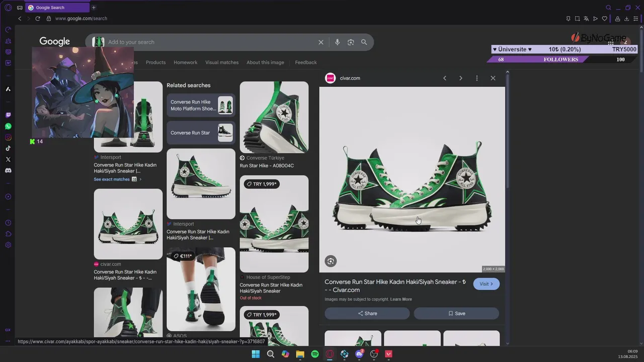Open Discord in the Opera sidebar

tap(8, 170)
